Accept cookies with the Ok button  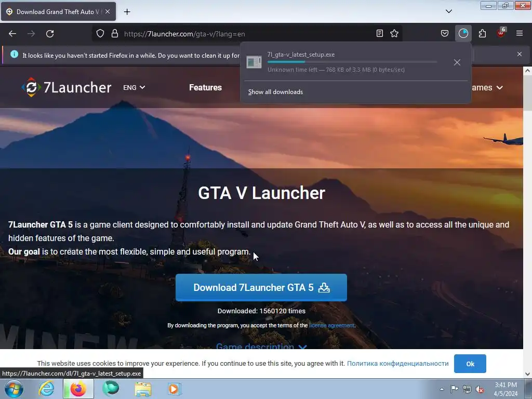pyautogui.click(x=470, y=364)
